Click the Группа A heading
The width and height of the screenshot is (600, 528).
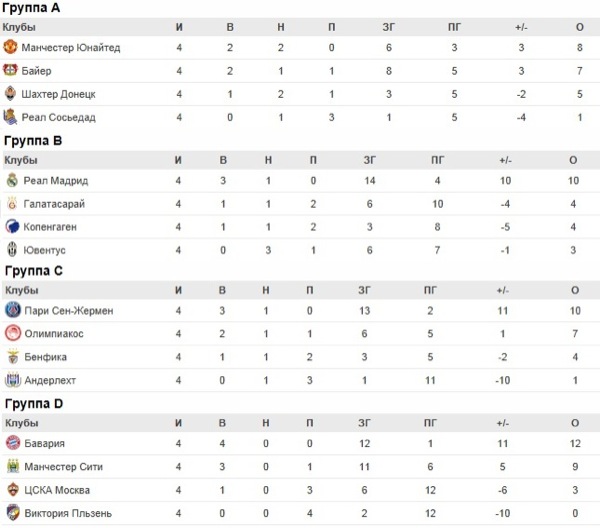[x=31, y=8]
